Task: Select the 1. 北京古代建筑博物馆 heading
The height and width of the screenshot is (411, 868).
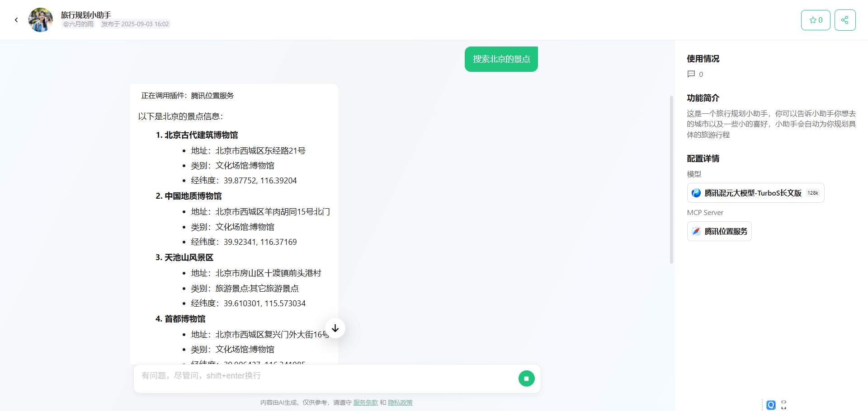Action: coord(197,135)
